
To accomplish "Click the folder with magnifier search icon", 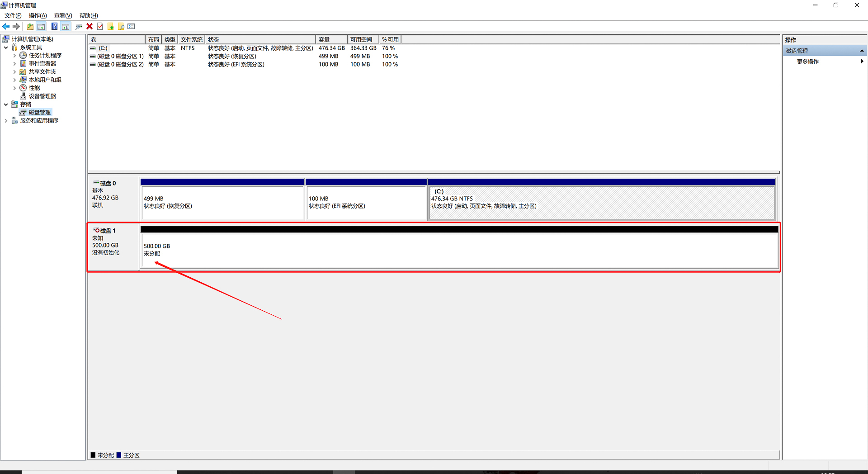I will click(x=121, y=27).
